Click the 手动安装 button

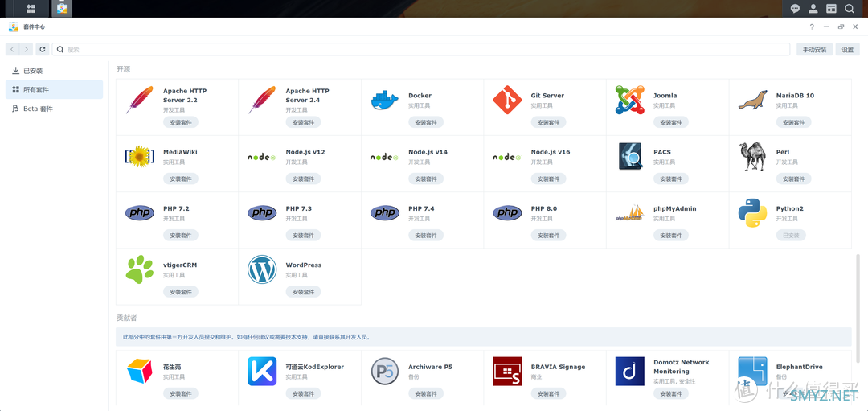pos(814,49)
